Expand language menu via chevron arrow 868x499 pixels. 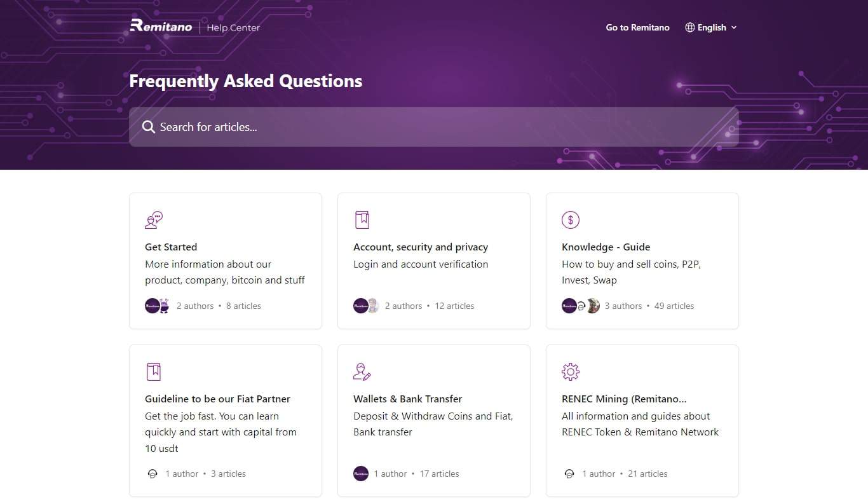(x=734, y=27)
